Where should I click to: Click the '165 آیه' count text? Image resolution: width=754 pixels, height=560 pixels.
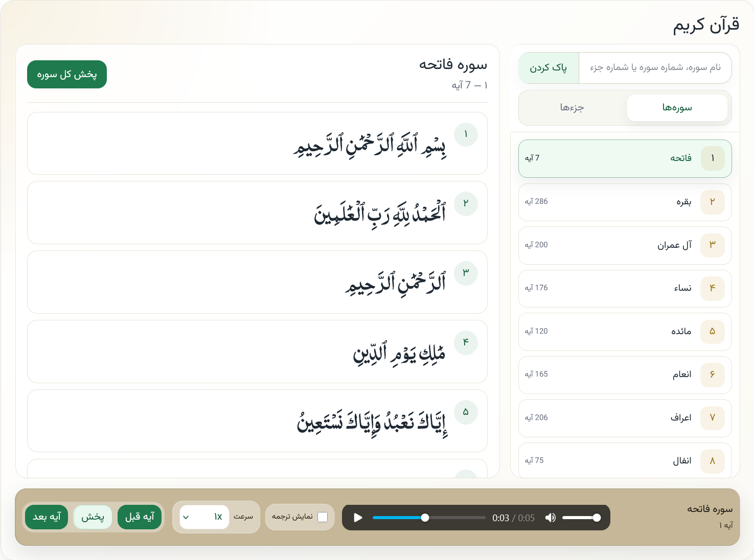[536, 375]
